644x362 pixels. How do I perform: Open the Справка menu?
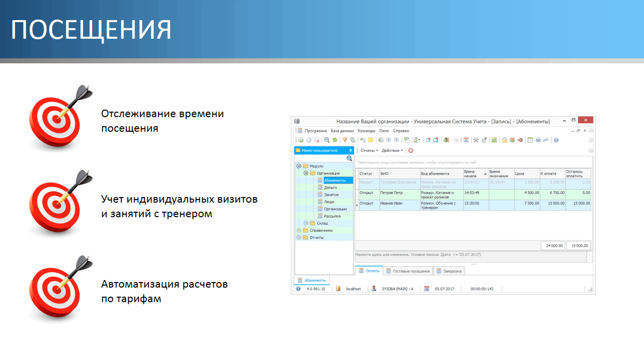coord(401,131)
